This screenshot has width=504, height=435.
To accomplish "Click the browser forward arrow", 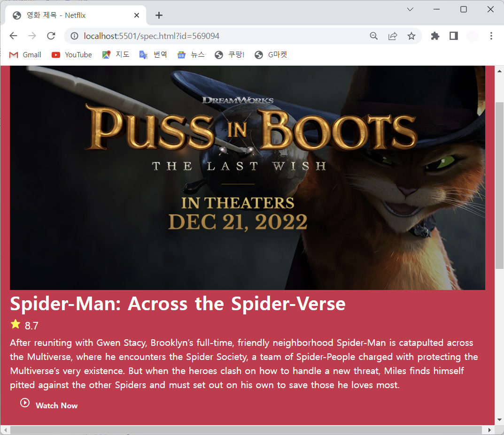I will 32,36.
